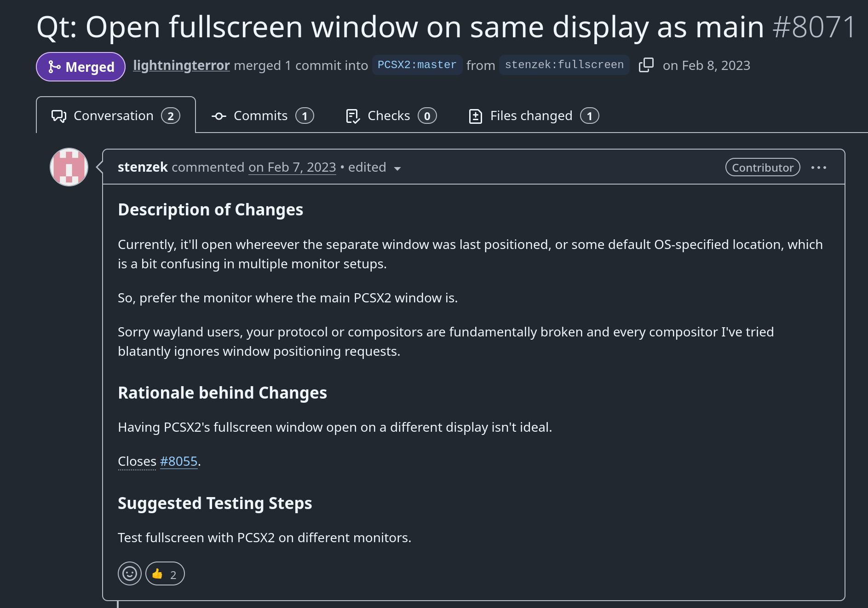The width and height of the screenshot is (868, 608).
Task: Click the stenzek:fullscreen head branch label
Action: (564, 65)
